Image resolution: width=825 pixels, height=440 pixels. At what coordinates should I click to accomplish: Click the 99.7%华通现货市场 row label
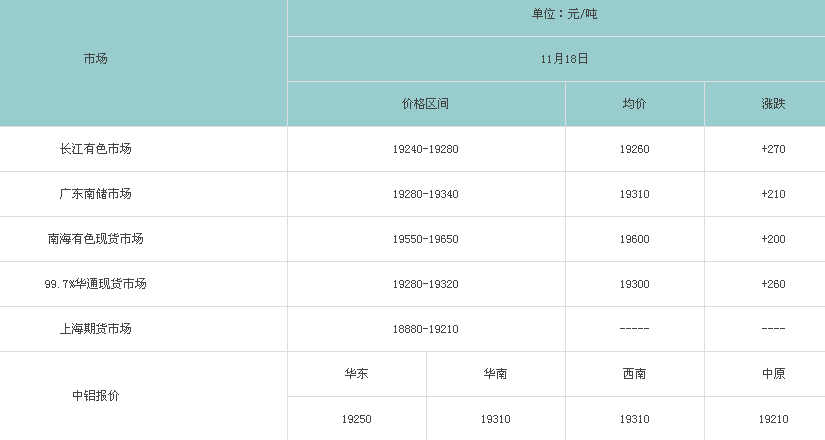pos(95,284)
